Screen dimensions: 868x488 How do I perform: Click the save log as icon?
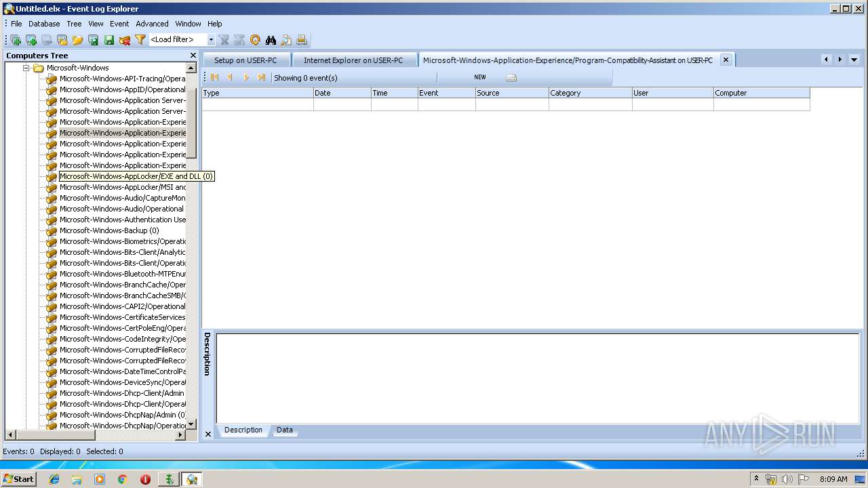click(x=94, y=40)
